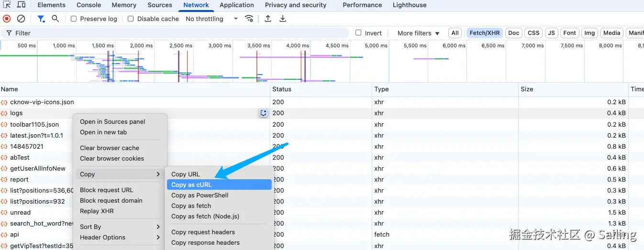Switch to the Console tab
The width and height of the screenshot is (644, 250).
tap(89, 5)
